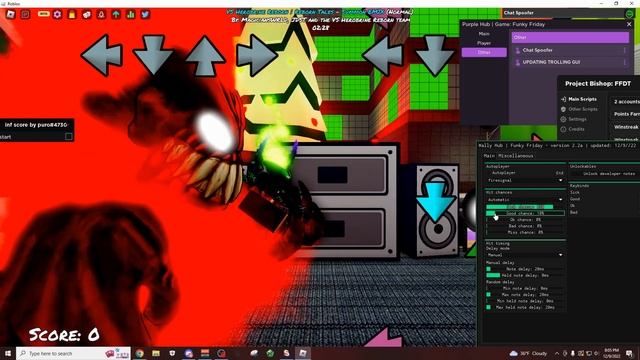This screenshot has width=640, height=360.
Task: Select the Player tab in Purple Hub
Action: 484,43
